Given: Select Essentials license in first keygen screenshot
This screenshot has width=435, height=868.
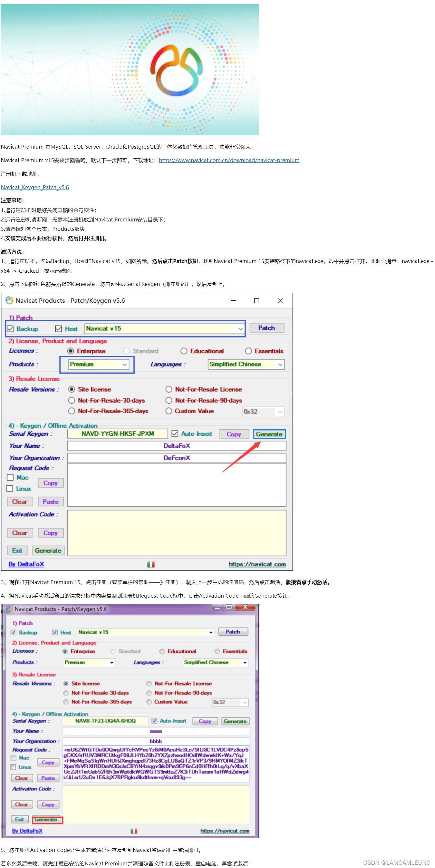Looking at the screenshot, I should [x=249, y=351].
